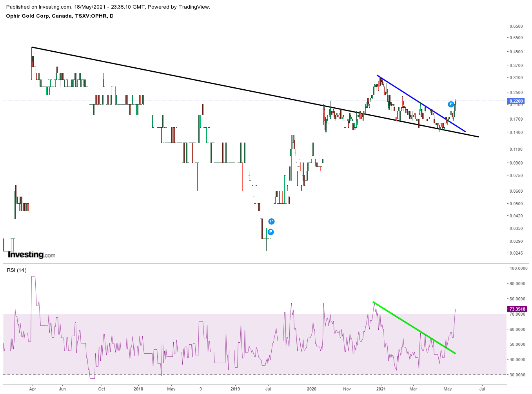
Task: Click the Apr label on the time axis
Action: 33,389
